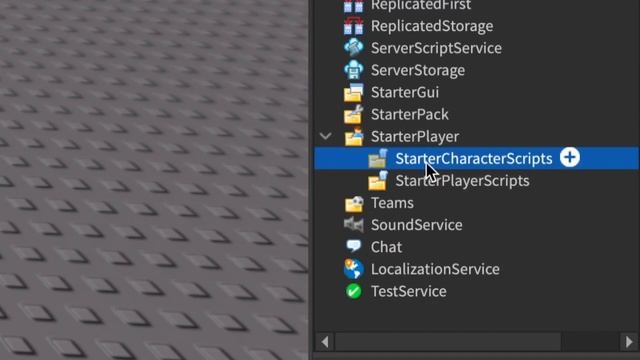The width and height of the screenshot is (640, 360).
Task: Select TestService in the Explorer
Action: tap(409, 291)
